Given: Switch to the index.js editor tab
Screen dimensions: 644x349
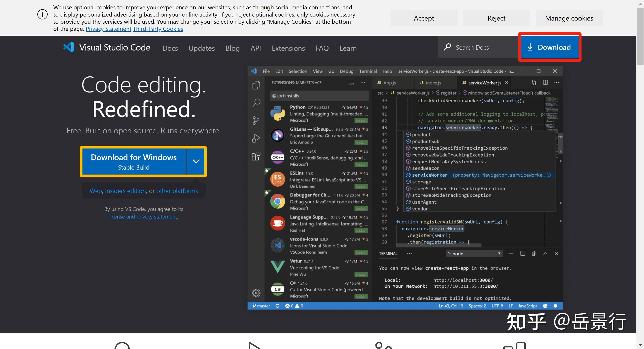Looking at the screenshot, I should 433,83.
